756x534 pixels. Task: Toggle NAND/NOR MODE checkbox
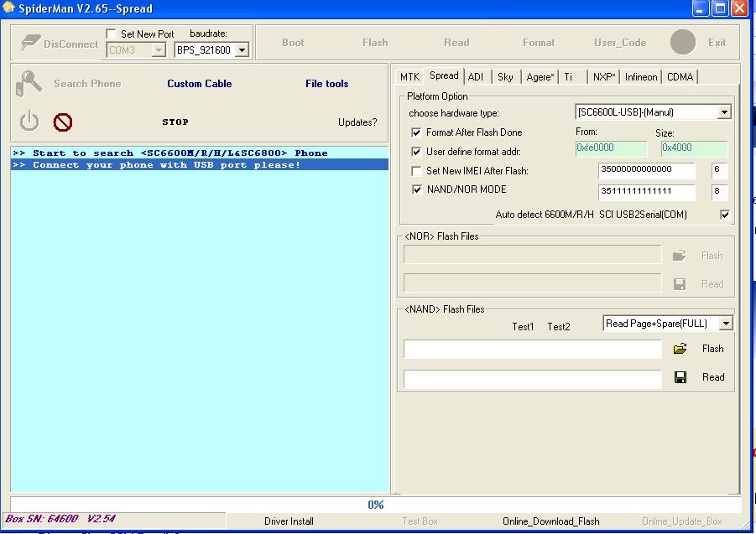pos(417,189)
